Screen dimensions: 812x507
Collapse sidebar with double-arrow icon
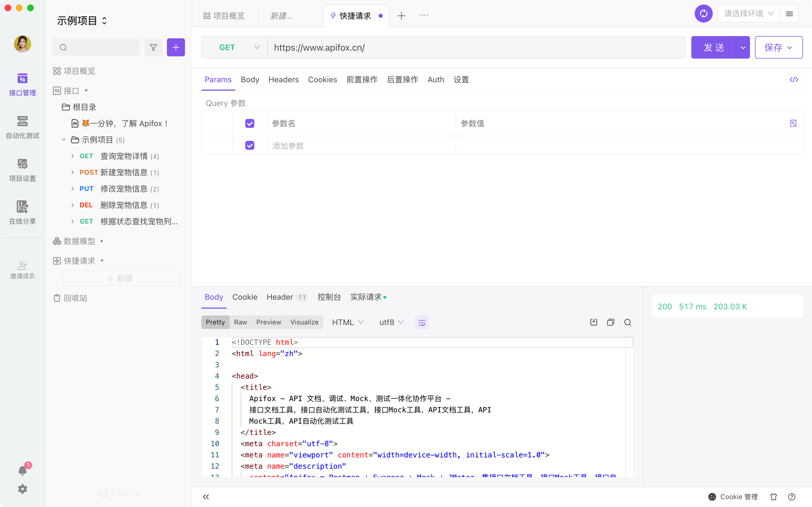point(206,497)
